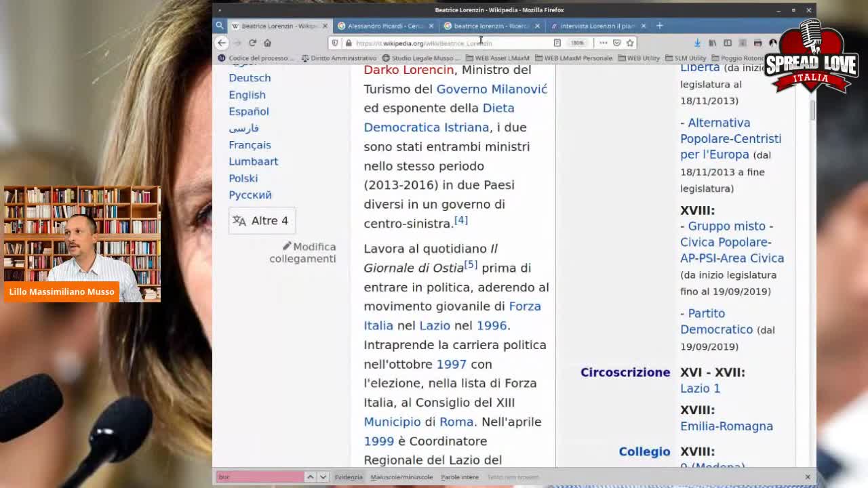Open Studio Legale Musso bookmark
Viewport: 868px width, 488px height.
[x=420, y=58]
